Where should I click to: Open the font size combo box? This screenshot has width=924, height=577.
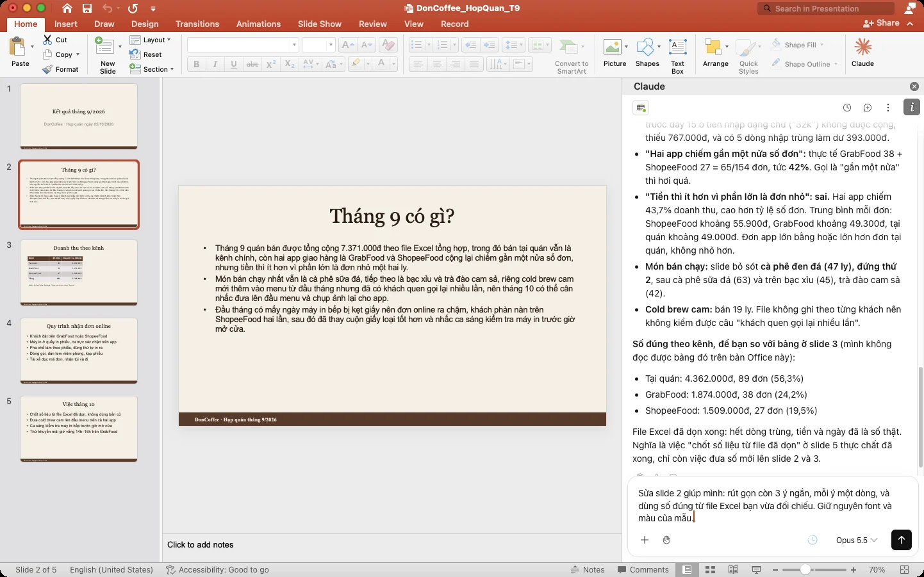click(318, 45)
